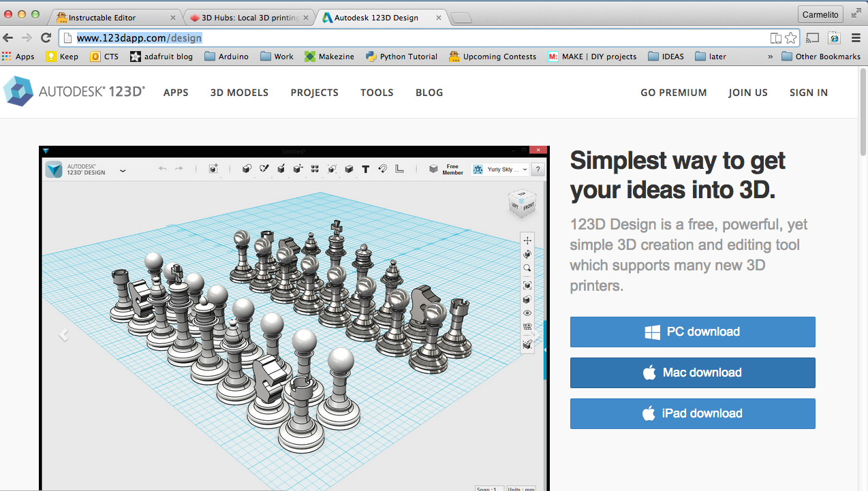Follow the GO PREMIUM link
Viewport: 868px width, 491px height.
click(x=673, y=93)
